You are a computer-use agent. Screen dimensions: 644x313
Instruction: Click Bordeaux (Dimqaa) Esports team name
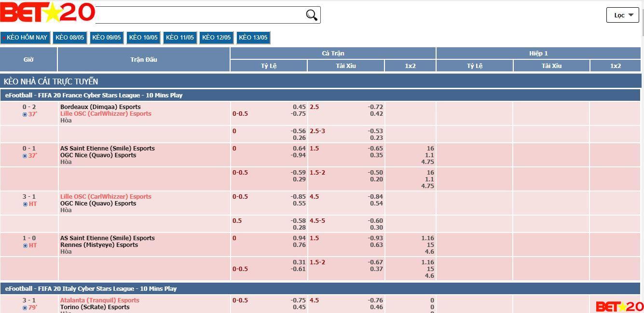coord(100,107)
